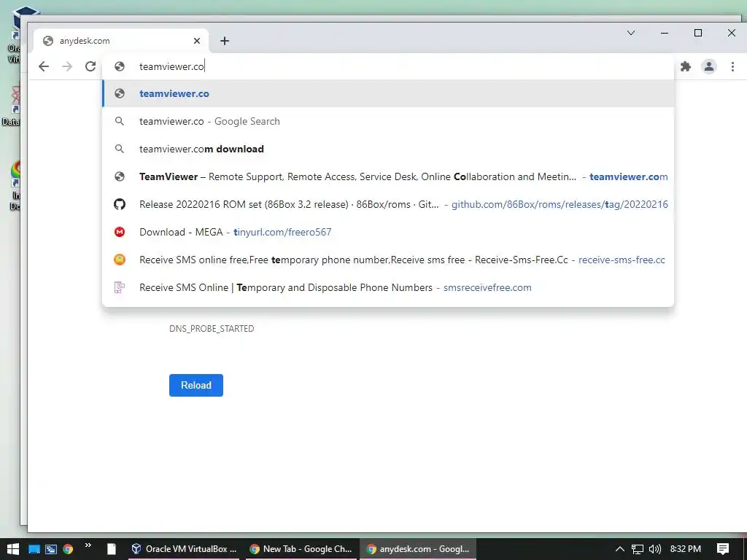The height and width of the screenshot is (560, 747).
Task: Select the teamviewer.co URL suggestion
Action: (388, 94)
